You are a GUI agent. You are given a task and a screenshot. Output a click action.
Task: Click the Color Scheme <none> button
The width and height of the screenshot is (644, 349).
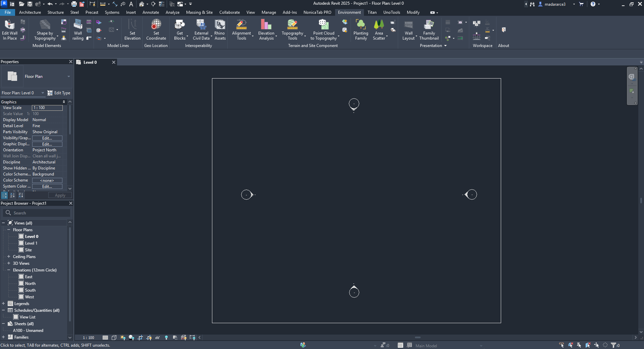tap(47, 181)
